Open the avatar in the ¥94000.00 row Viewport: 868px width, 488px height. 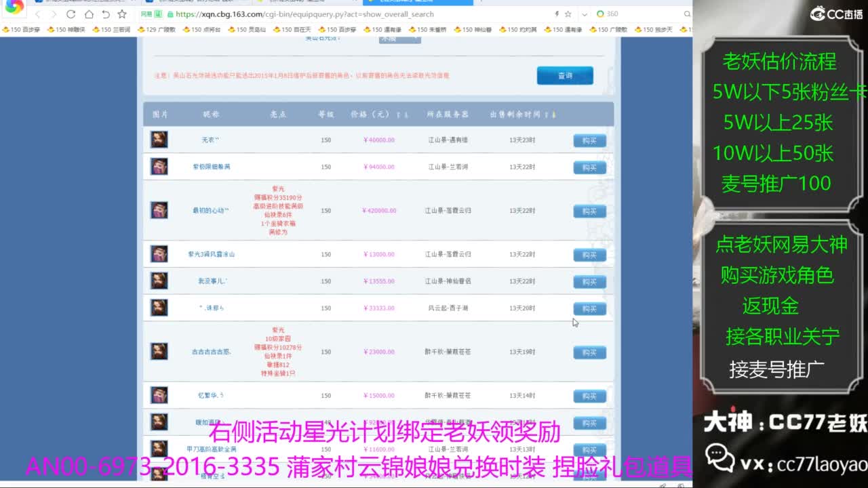click(x=159, y=167)
